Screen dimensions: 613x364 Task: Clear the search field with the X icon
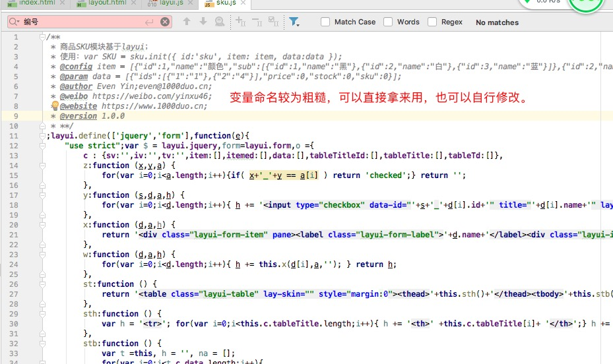click(165, 22)
